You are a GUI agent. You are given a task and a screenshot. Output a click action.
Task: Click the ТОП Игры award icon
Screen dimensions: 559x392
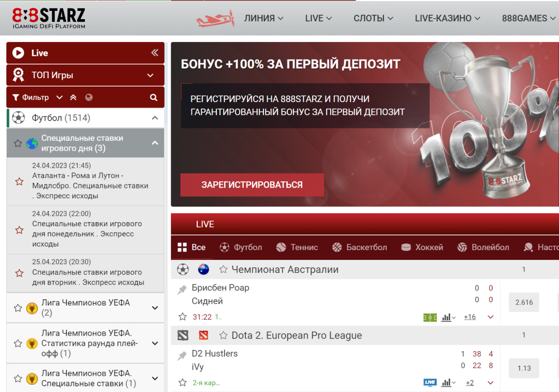(18, 75)
